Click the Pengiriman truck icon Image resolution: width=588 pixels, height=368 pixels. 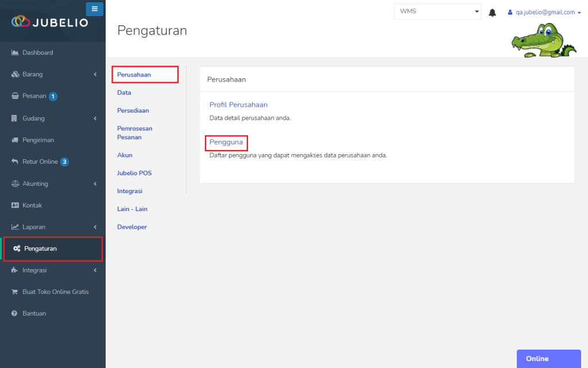point(15,140)
